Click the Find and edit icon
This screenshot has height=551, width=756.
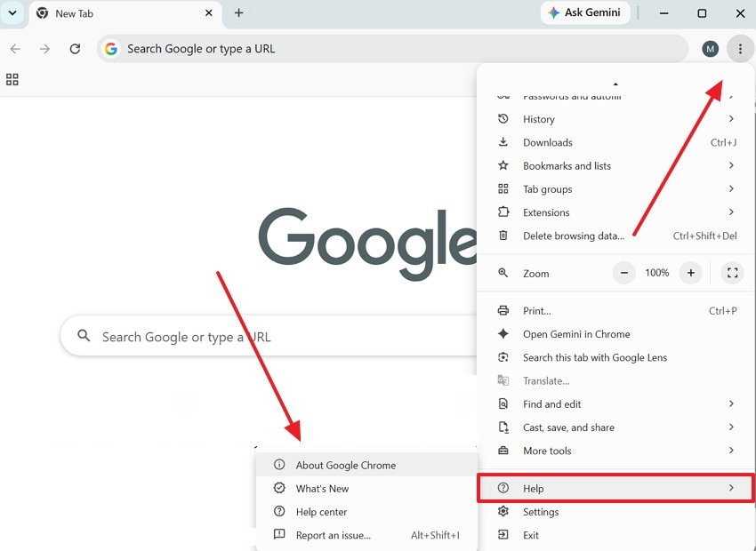pos(503,403)
